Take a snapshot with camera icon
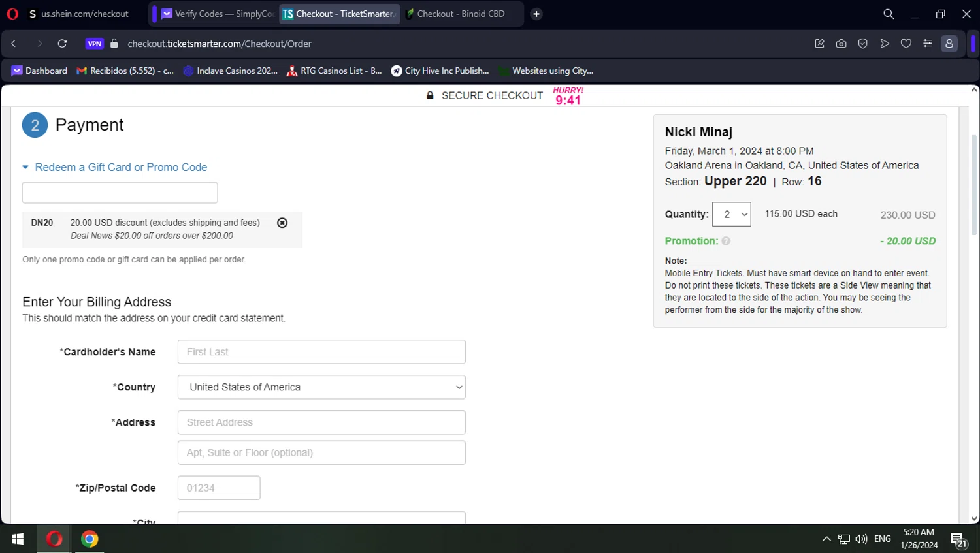Viewport: 980px width, 553px height. tap(841, 44)
